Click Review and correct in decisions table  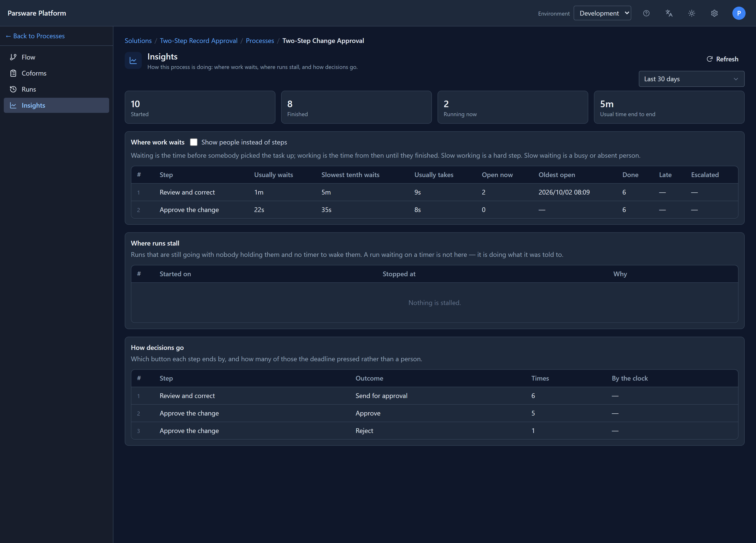187,396
